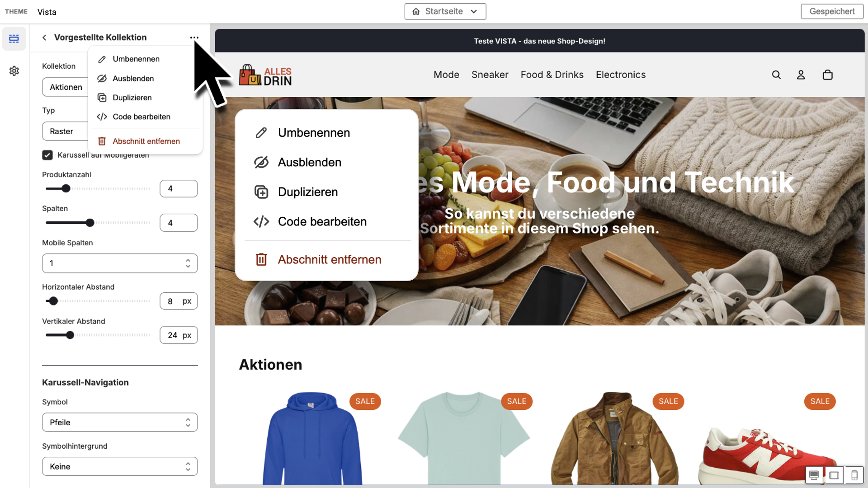This screenshot has width=868, height=488.
Task: Switch to mobile preview icon
Action: tap(854, 475)
